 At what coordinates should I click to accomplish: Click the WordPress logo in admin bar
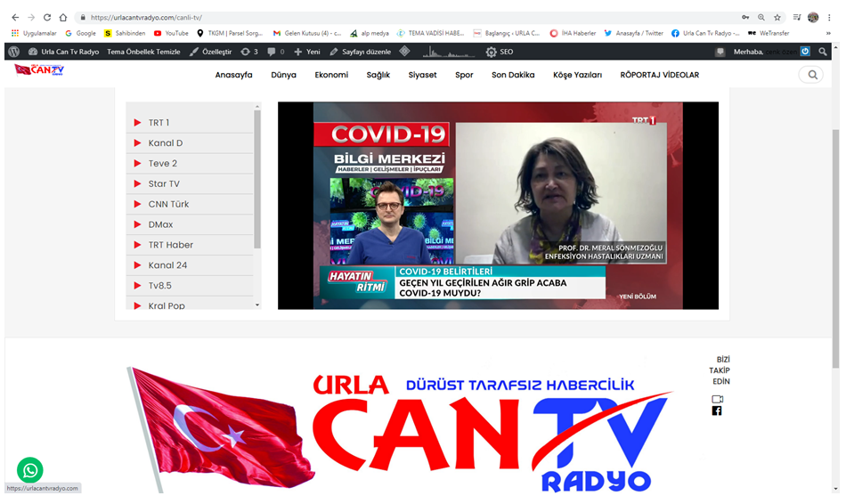[x=14, y=52]
